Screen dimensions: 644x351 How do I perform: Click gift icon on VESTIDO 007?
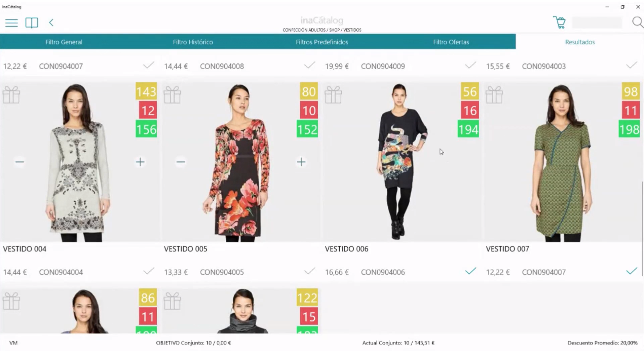[x=494, y=95]
